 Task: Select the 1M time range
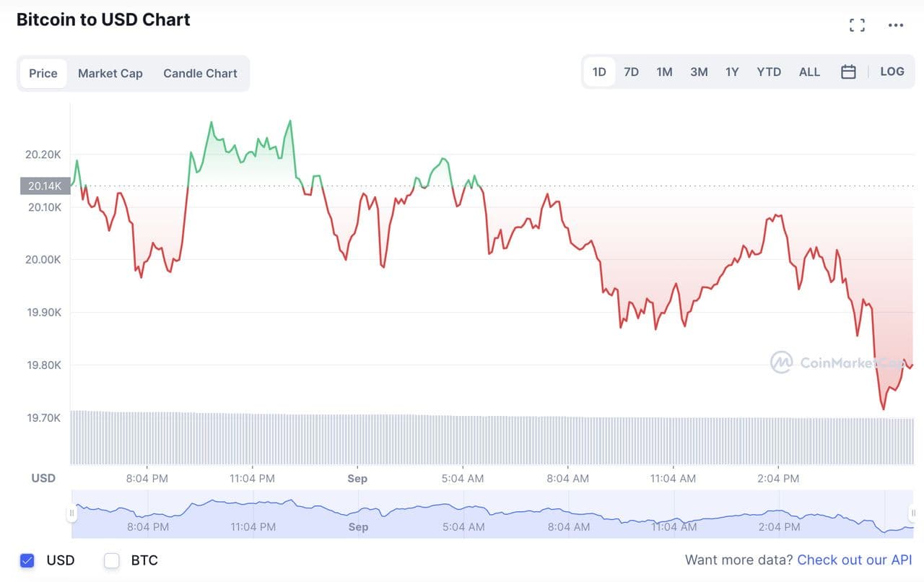(664, 72)
